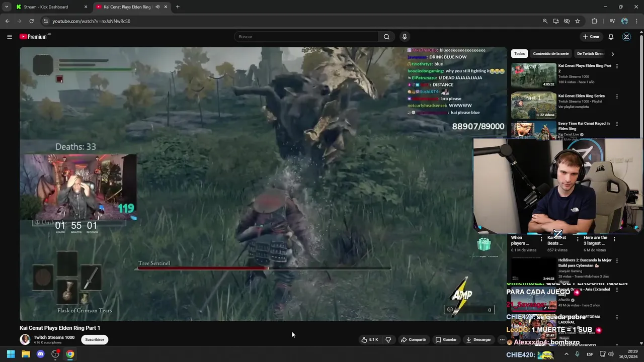
Task: View site information icon in address bar
Action: click(x=46, y=21)
